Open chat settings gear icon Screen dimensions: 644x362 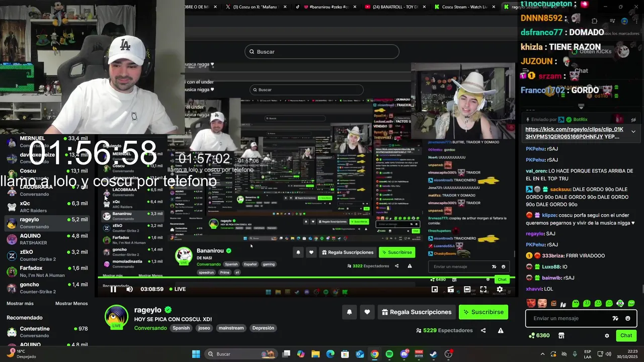607,335
